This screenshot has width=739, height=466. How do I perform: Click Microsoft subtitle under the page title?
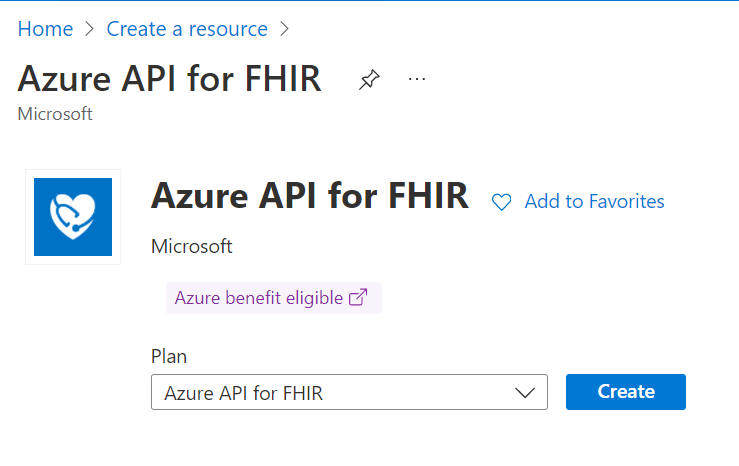tap(55, 114)
